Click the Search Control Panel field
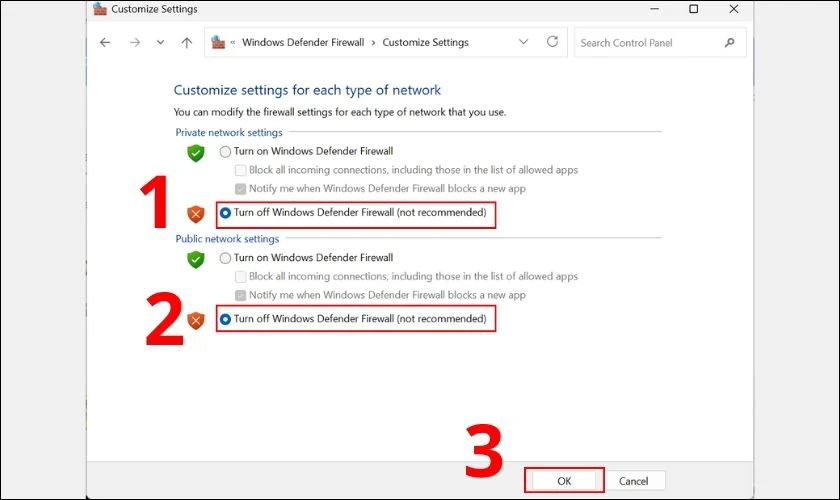The image size is (840, 500). tap(660, 42)
